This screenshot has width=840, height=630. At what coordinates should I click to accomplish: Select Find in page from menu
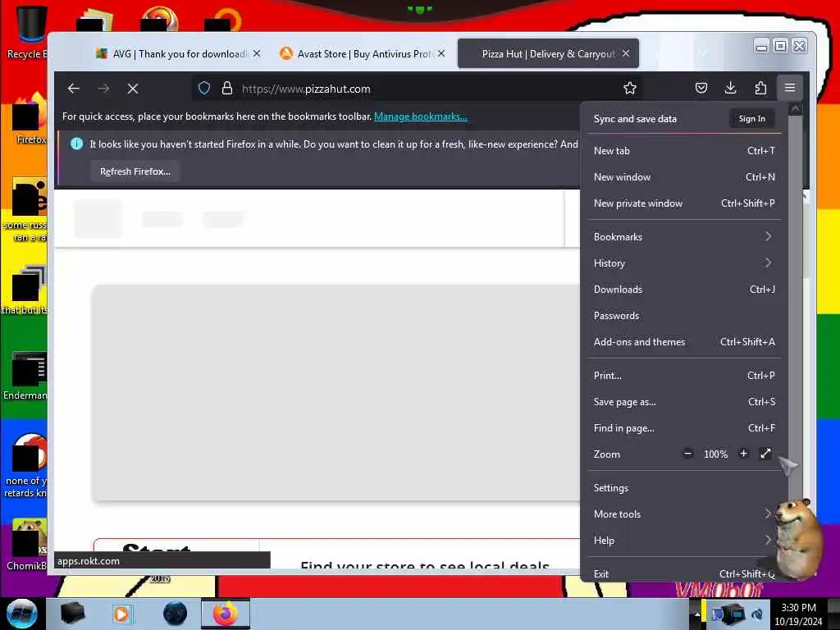(x=684, y=428)
